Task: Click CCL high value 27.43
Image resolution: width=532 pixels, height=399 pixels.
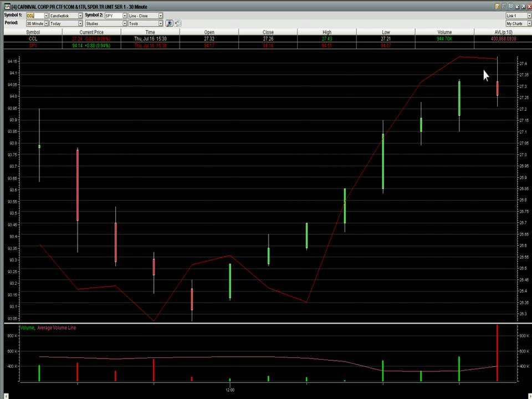Action: 327,39
